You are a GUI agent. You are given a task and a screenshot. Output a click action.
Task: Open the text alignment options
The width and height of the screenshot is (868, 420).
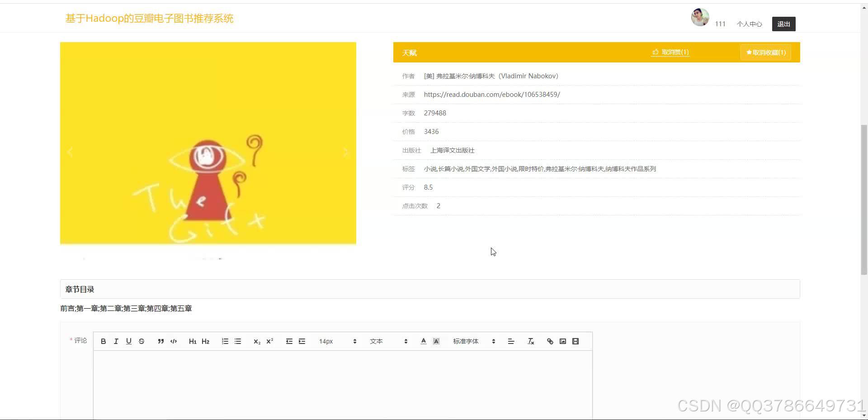pos(511,341)
